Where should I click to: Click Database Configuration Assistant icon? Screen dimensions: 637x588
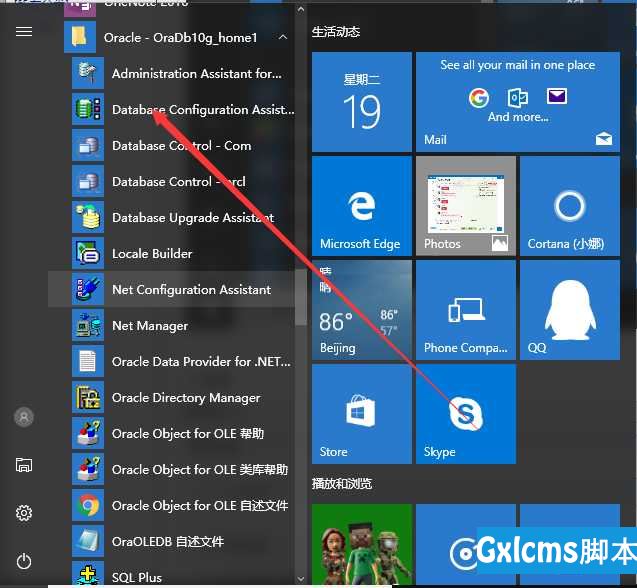tap(88, 109)
